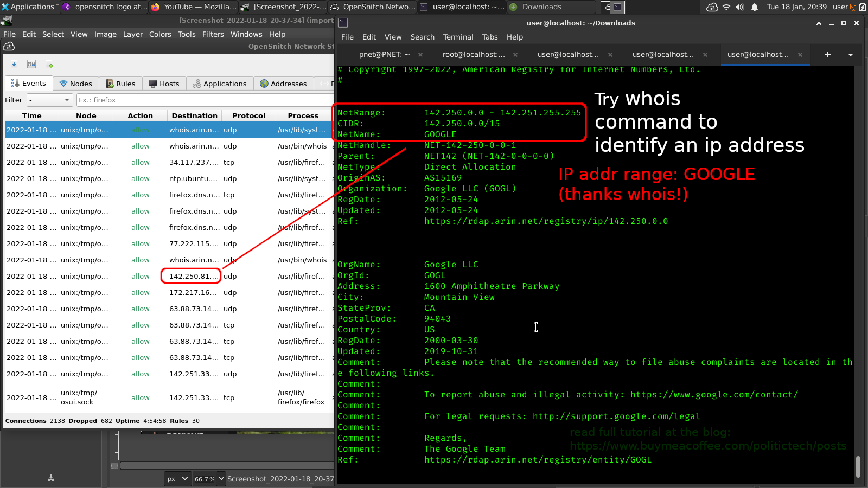Select row with destination ntp.ubuntu

pyautogui.click(x=169, y=179)
